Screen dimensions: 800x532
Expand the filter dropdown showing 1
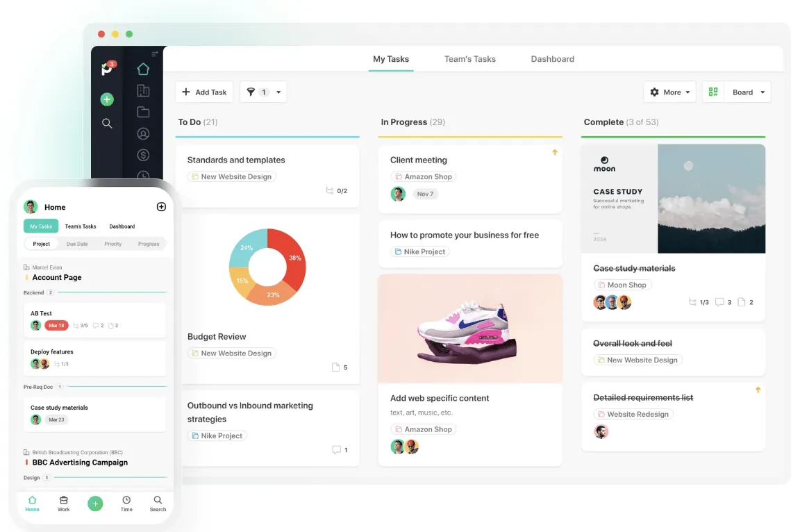coord(263,92)
